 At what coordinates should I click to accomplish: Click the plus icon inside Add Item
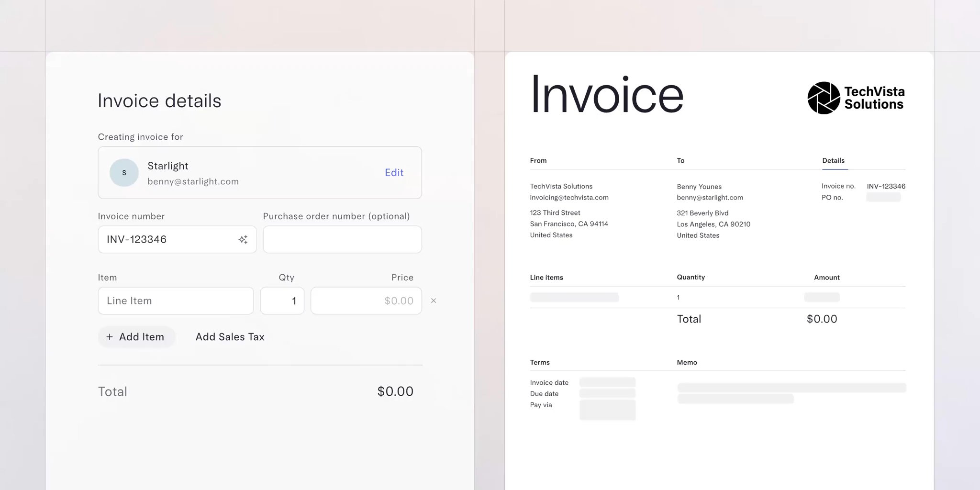[111, 337]
